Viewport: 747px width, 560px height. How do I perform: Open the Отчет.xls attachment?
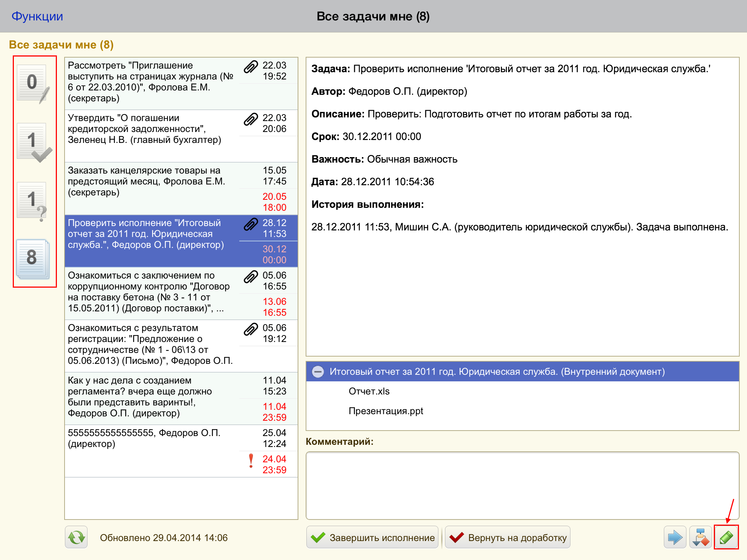[369, 391]
